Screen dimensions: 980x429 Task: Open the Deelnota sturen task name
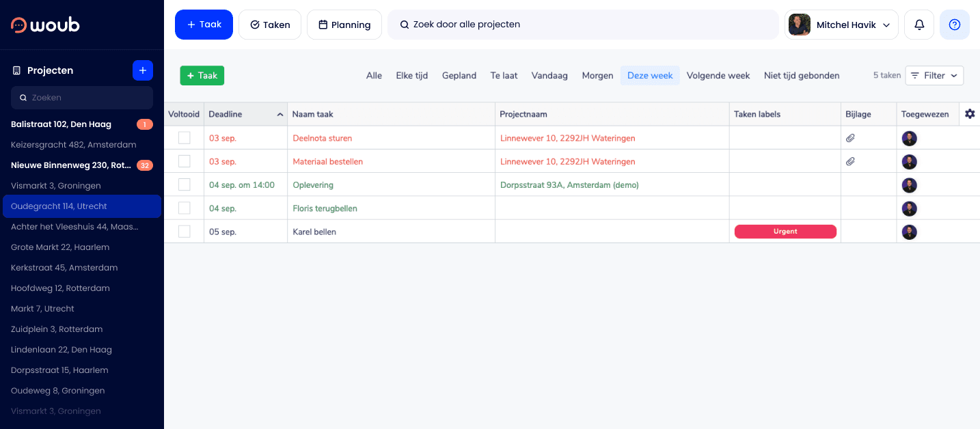323,138
